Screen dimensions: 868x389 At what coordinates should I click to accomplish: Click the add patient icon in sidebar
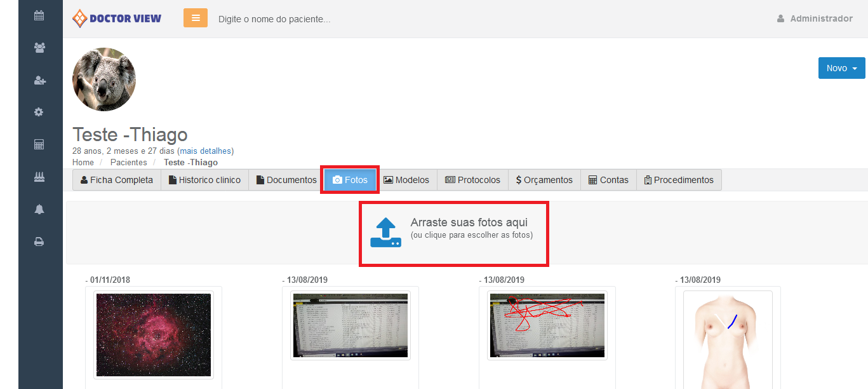point(39,80)
